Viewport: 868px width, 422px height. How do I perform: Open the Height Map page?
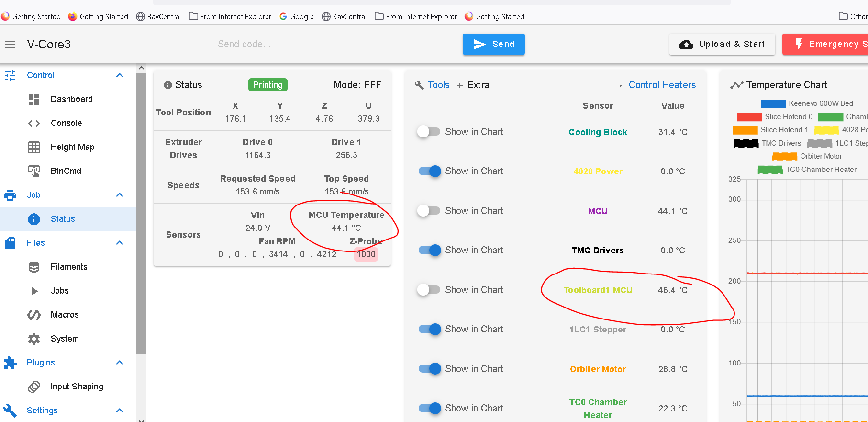pyautogui.click(x=68, y=147)
